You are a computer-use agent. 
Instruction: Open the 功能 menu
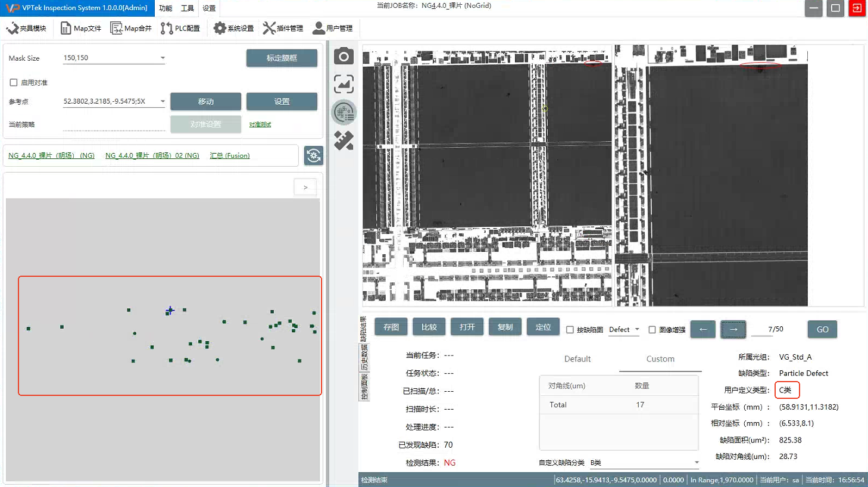(x=166, y=8)
